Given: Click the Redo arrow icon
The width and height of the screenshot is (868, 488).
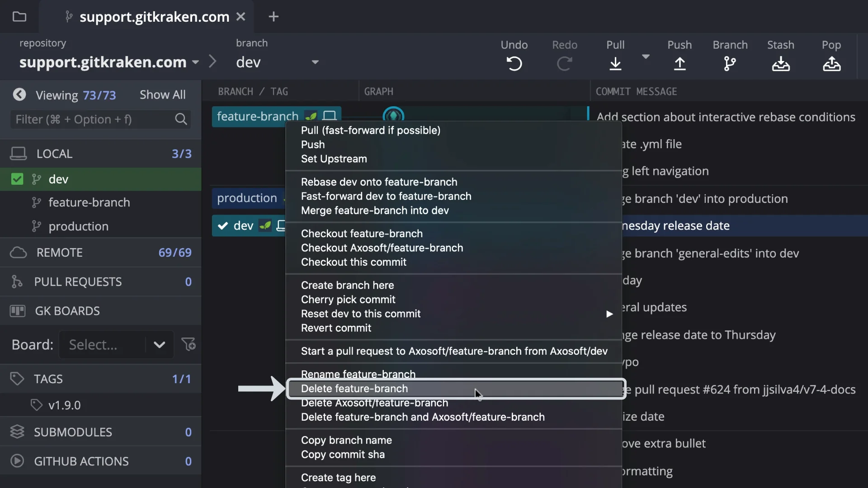Looking at the screenshot, I should click(564, 64).
